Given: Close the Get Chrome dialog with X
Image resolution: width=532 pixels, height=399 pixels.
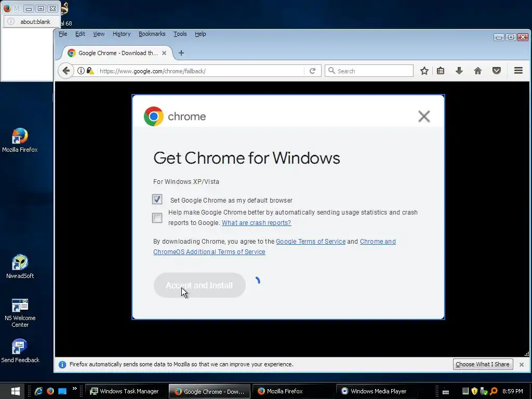Looking at the screenshot, I should click(x=424, y=116).
